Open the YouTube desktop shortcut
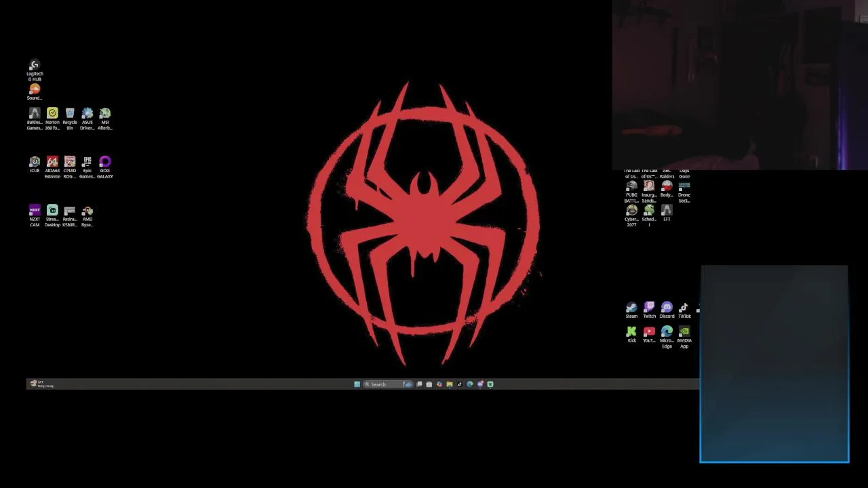The width and height of the screenshot is (868, 488). click(x=649, y=335)
